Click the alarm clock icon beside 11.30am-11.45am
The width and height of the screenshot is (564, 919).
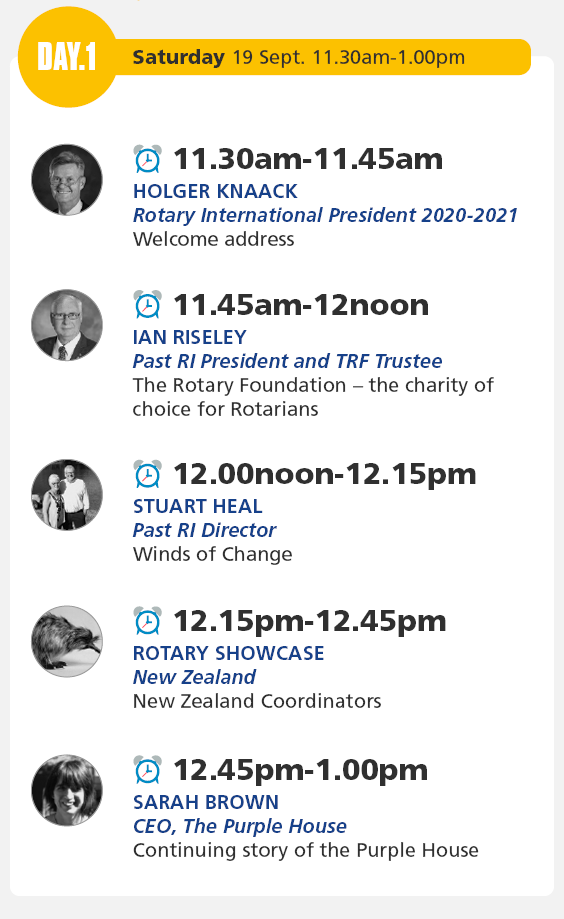148,159
